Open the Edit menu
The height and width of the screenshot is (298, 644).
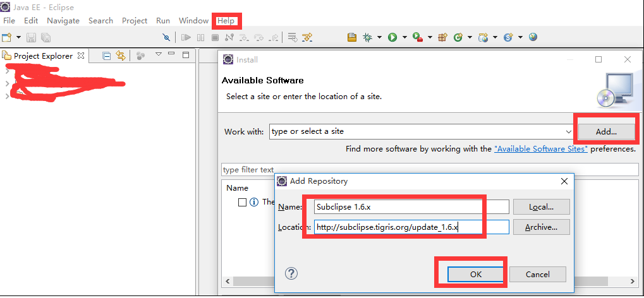point(31,21)
